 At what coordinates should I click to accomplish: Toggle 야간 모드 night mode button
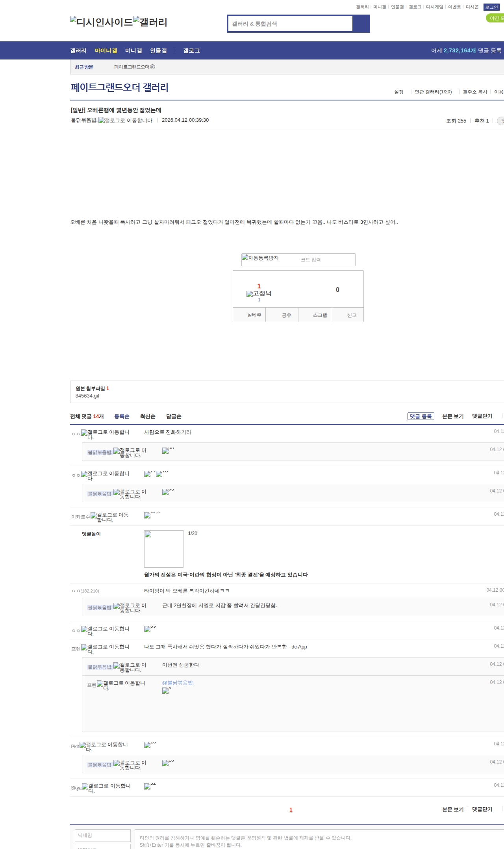coord(496,18)
